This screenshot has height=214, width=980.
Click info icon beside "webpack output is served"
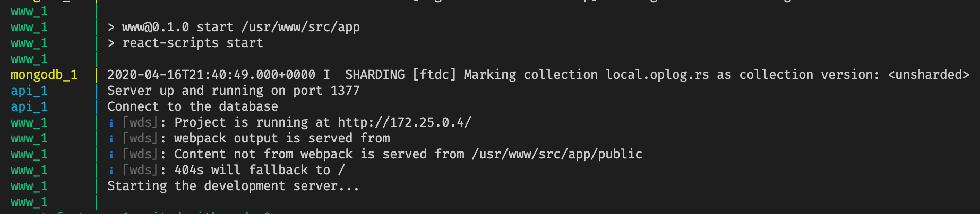[111, 139]
